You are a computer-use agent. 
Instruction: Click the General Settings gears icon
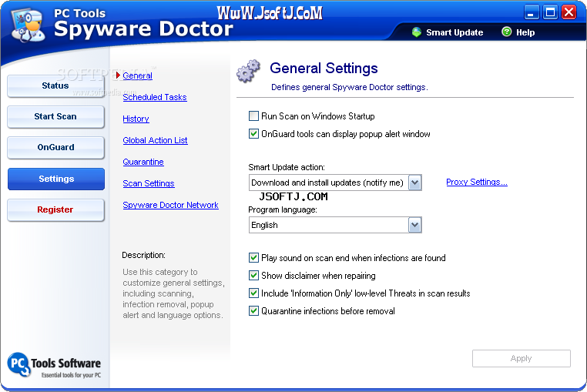[248, 71]
